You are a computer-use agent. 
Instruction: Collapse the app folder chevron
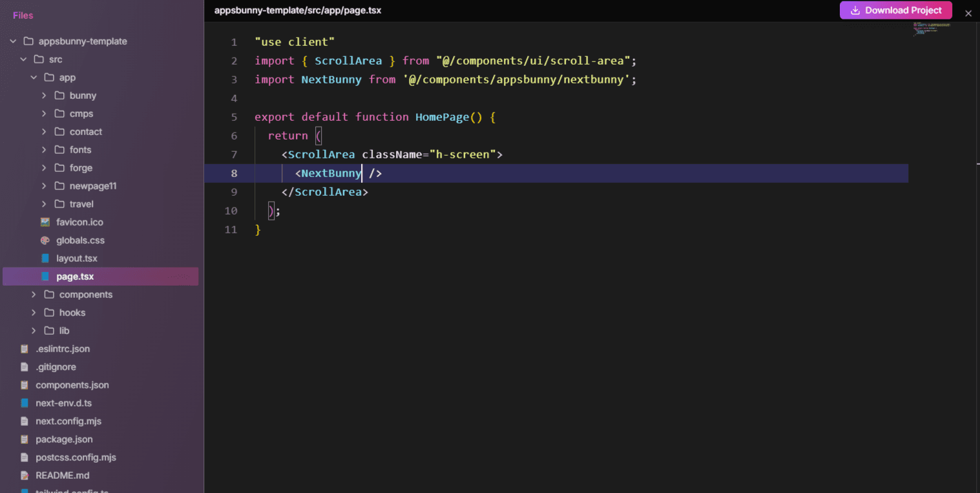34,78
